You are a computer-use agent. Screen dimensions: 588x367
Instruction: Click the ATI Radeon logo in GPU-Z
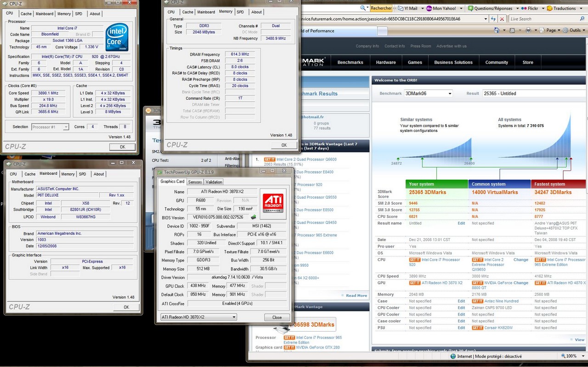(x=272, y=203)
